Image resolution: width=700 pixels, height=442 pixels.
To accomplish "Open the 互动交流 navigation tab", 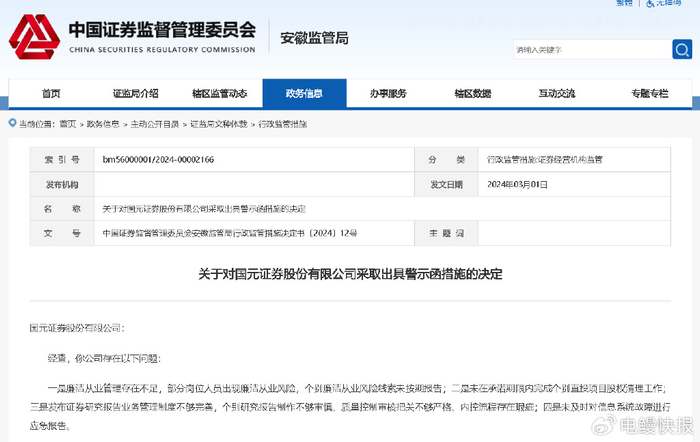I will 557,93.
